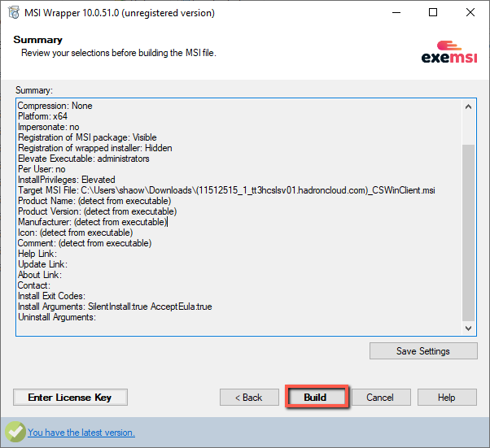
Task: Click the 'Contact:' line
Action: [x=34, y=285]
